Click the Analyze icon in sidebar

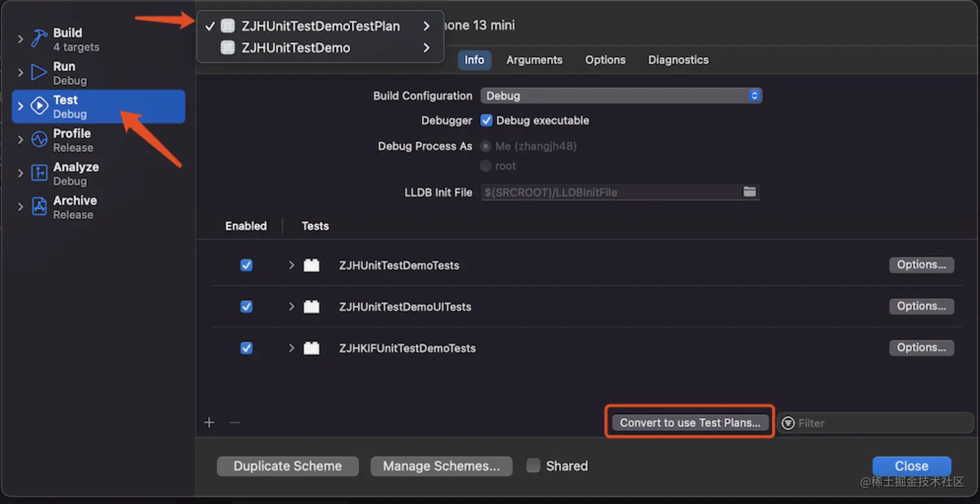(x=40, y=173)
